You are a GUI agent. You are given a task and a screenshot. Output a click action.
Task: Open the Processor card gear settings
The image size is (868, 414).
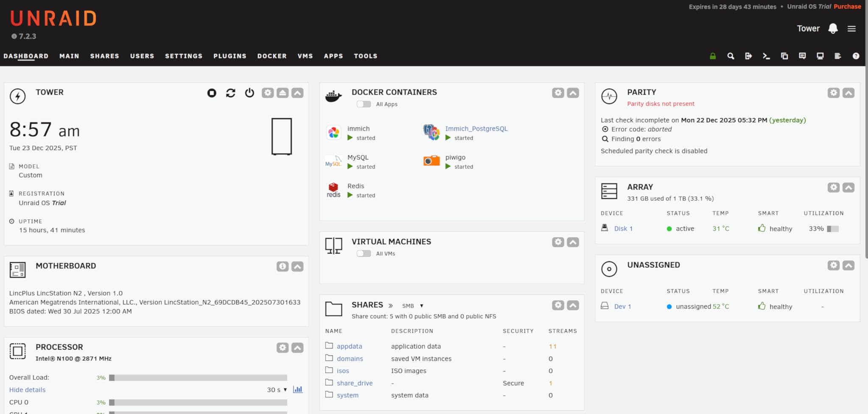click(x=283, y=348)
